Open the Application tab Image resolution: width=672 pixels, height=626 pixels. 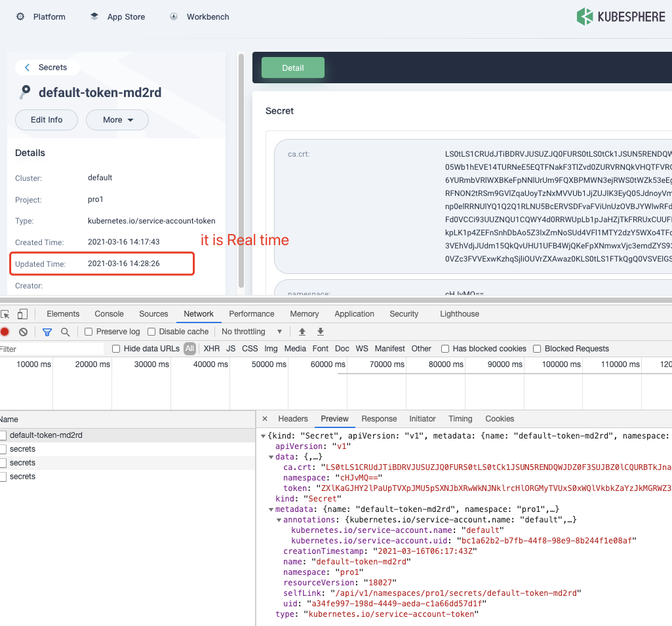click(x=355, y=314)
